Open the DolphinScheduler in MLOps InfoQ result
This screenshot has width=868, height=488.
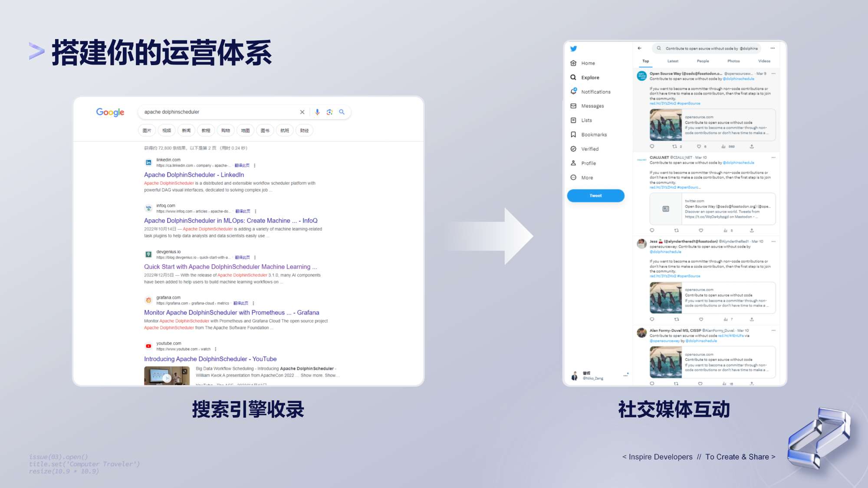(231, 221)
